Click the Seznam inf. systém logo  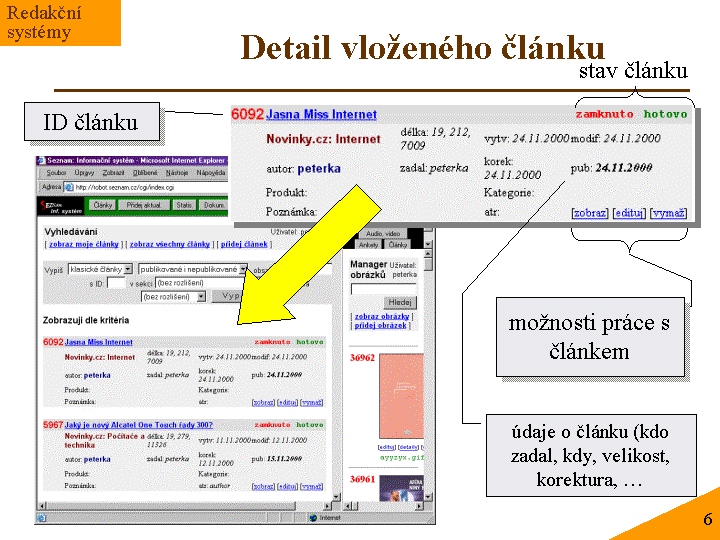click(60, 207)
